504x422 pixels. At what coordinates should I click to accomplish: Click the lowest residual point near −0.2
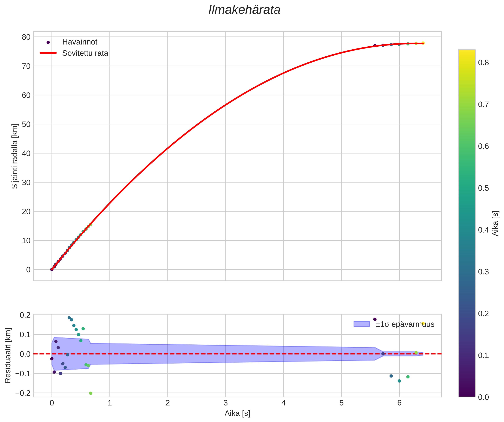(91, 393)
